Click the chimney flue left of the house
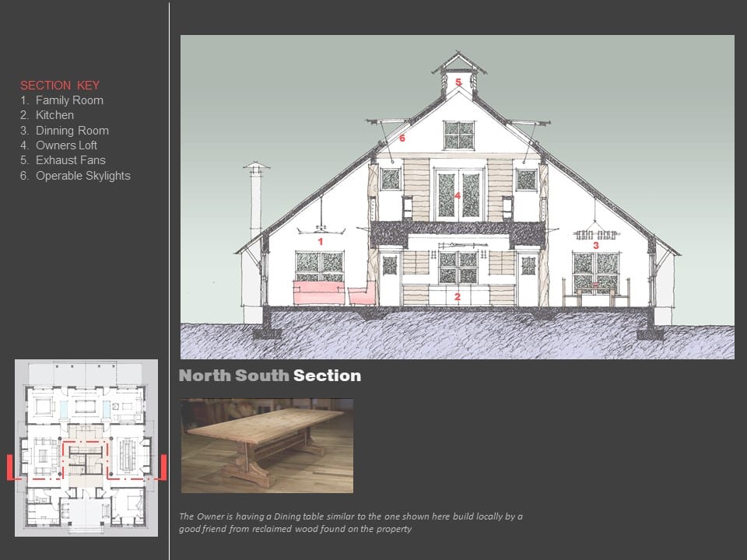 256,200
